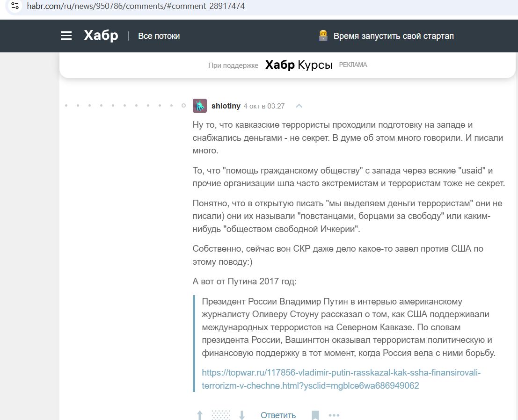Collapse thread using hollow circle marker
518x420 pixels.
click(x=184, y=106)
